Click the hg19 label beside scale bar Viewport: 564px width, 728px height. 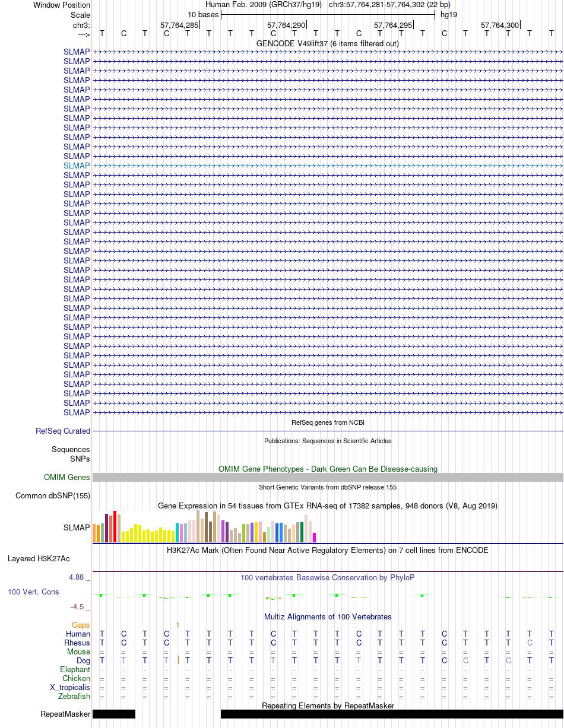(448, 15)
